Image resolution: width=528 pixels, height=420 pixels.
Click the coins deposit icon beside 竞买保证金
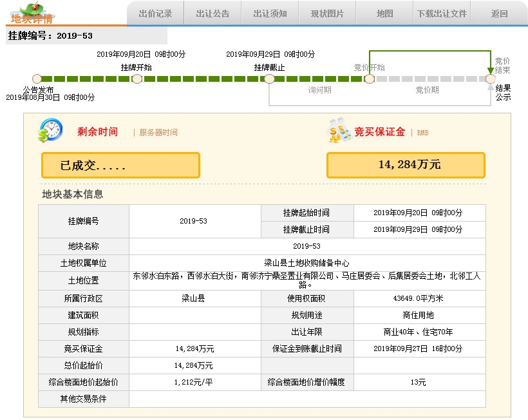[339, 130]
